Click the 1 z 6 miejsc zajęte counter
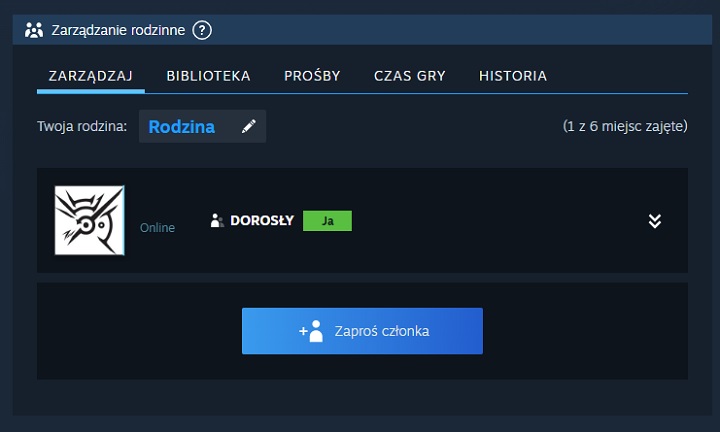Viewport: 720px width, 432px height. (x=625, y=127)
